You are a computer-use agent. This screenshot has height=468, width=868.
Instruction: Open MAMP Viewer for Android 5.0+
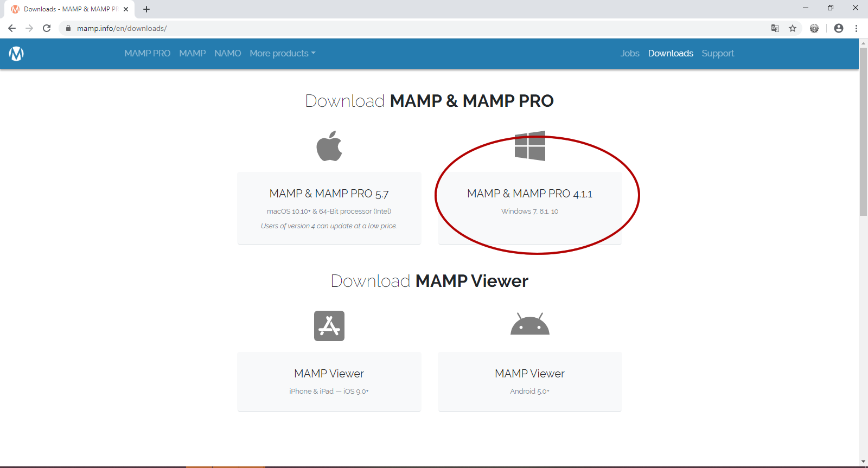point(530,382)
